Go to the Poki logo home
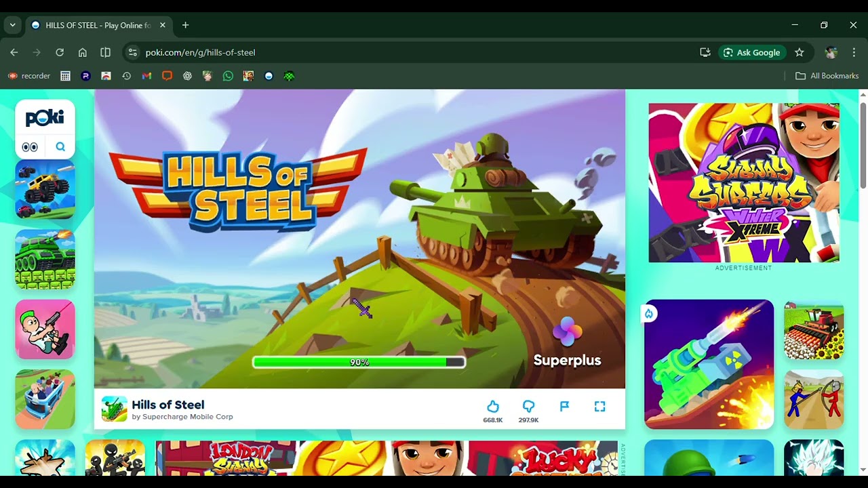Image resolution: width=868 pixels, height=488 pixels. 45,118
